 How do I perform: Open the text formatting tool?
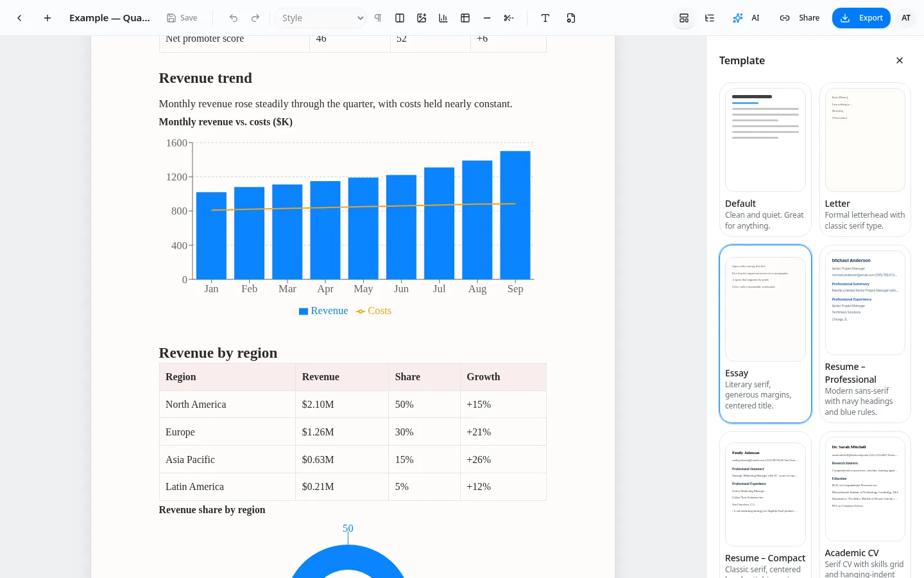[x=545, y=18]
